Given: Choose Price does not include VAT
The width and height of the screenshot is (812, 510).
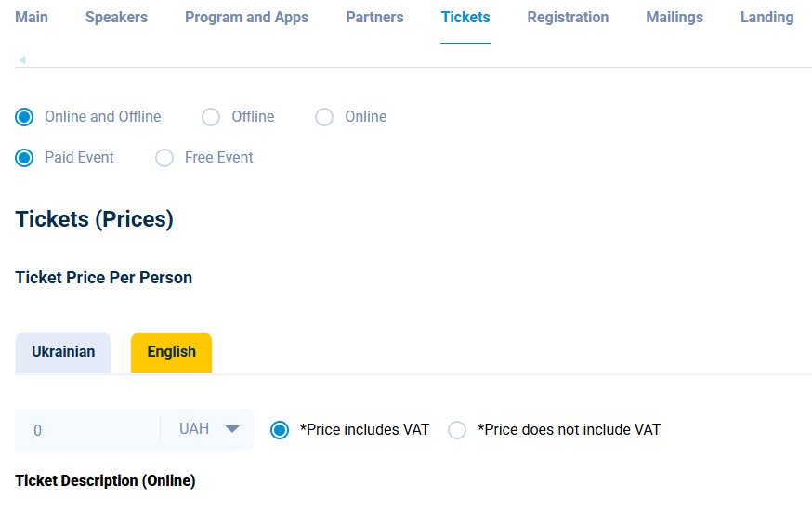Looking at the screenshot, I should click(x=457, y=430).
